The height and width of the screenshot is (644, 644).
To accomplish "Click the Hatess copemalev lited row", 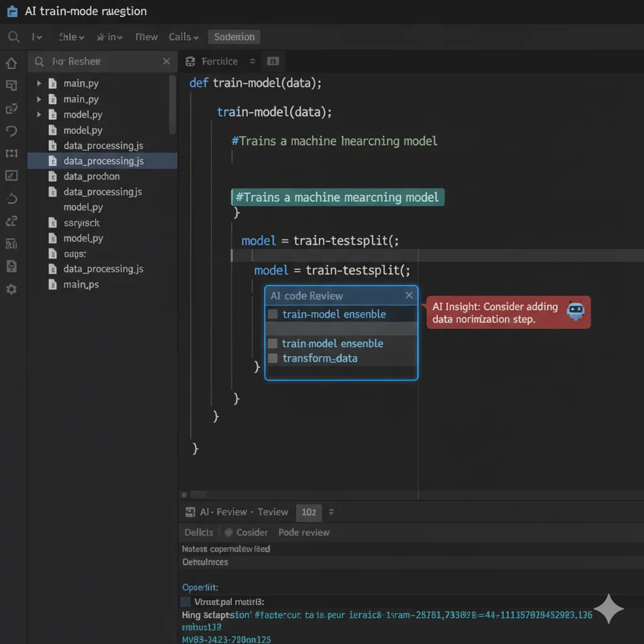I will 226,548.
